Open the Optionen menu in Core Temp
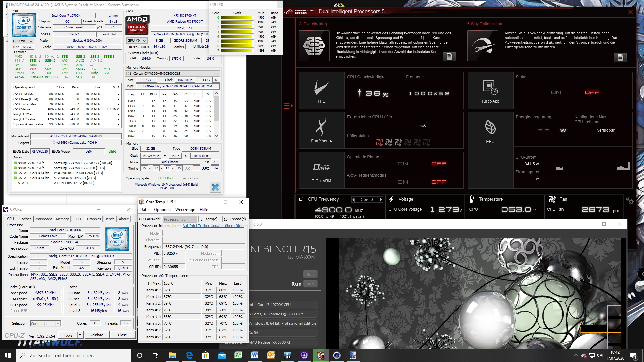Screen dimensions: 644x362 [x=162, y=210]
